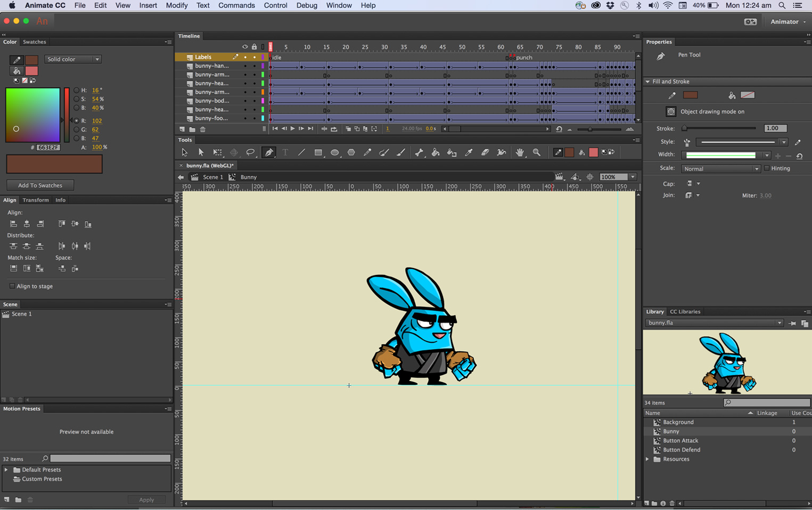Select the Lasso tool
The height and width of the screenshot is (510, 812).
coord(250,152)
